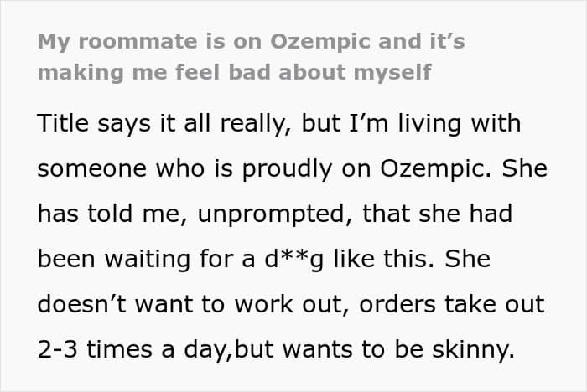Screen dimensions: 587x392
Task: Open the post title about roommate on Ozempic
Action: 252,57
